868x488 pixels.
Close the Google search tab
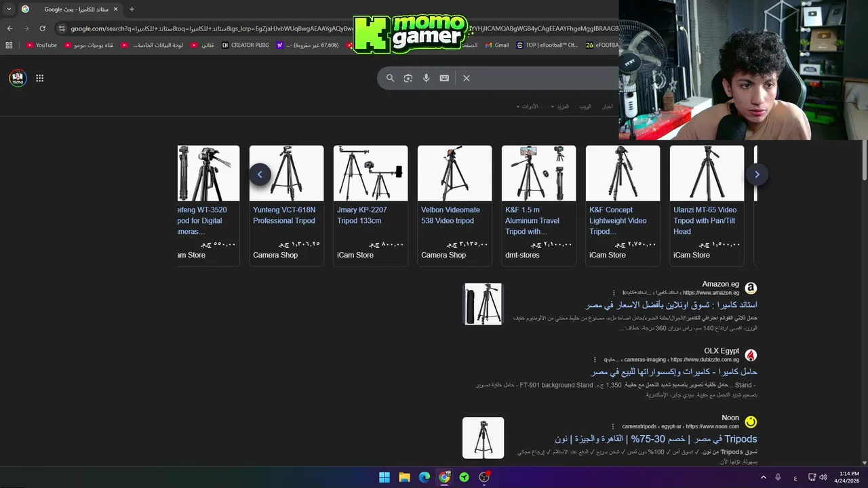115,9
